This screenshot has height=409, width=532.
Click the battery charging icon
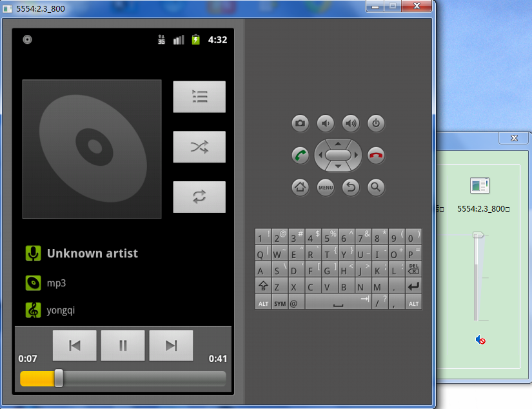pos(196,40)
